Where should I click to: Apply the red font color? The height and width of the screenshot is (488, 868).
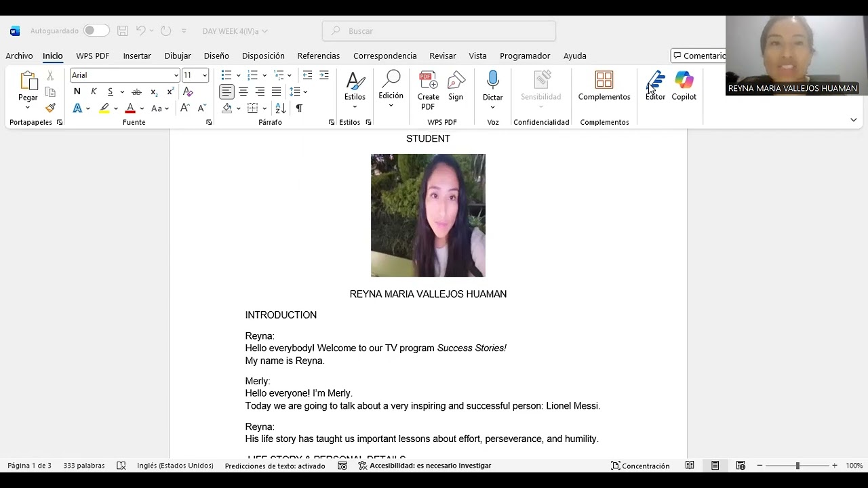pos(130,108)
